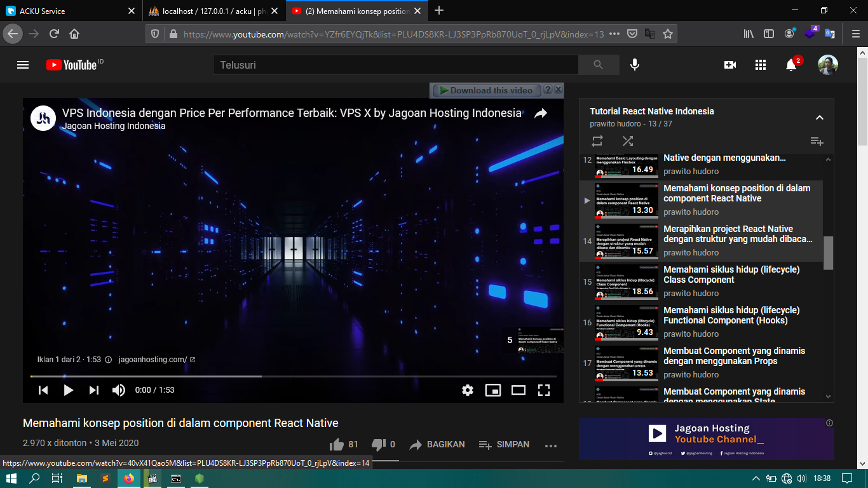Open the notifications bell
The height and width of the screenshot is (488, 868).
[791, 65]
